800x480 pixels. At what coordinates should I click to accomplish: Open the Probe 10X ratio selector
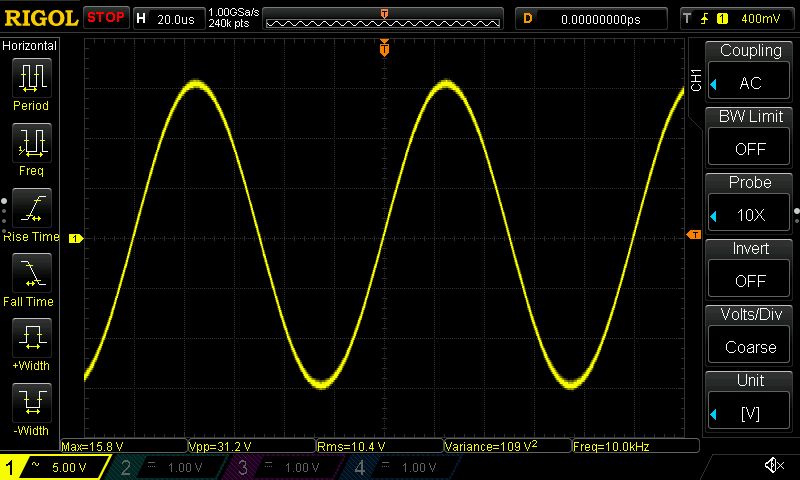tap(750, 203)
